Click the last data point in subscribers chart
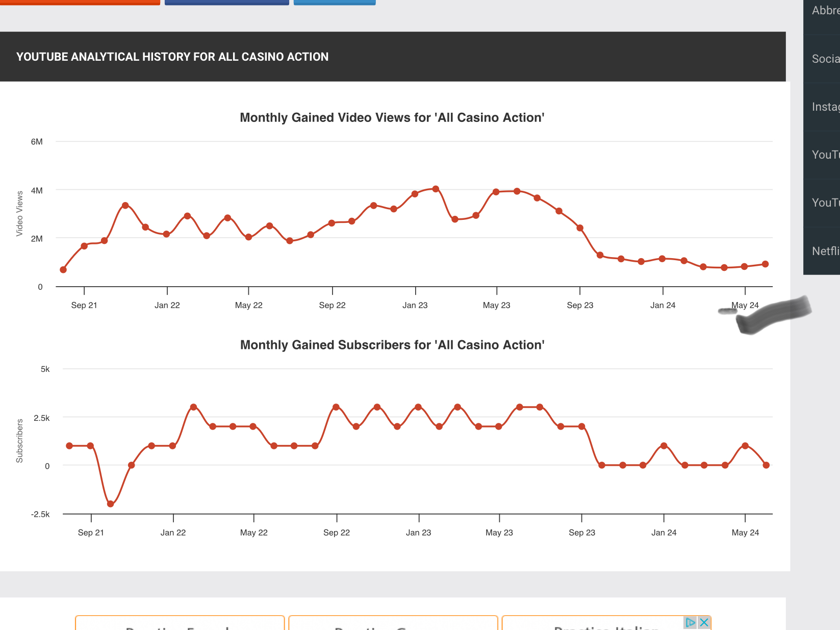This screenshot has height=630, width=840. pyautogui.click(x=766, y=465)
